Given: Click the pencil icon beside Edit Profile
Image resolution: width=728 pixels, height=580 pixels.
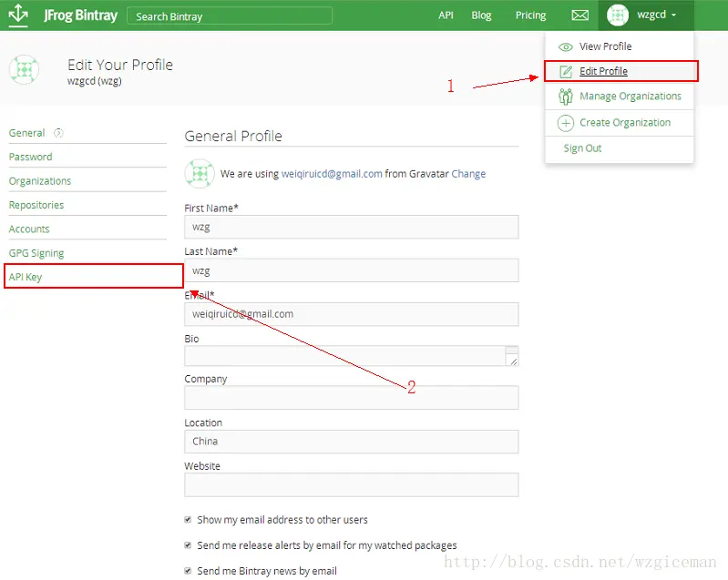Looking at the screenshot, I should point(566,71).
